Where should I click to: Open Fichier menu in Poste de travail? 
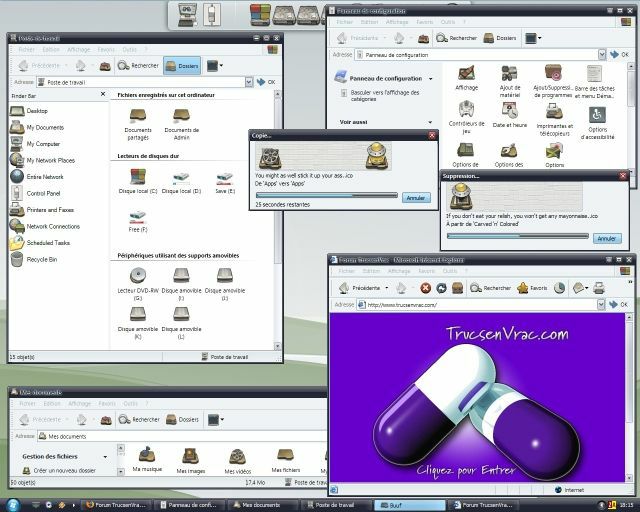click(27, 49)
